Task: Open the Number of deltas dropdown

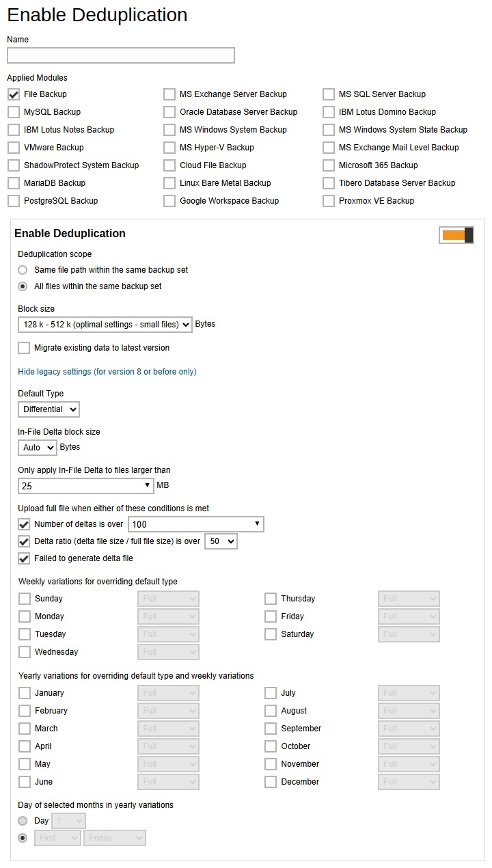Action: (195, 524)
